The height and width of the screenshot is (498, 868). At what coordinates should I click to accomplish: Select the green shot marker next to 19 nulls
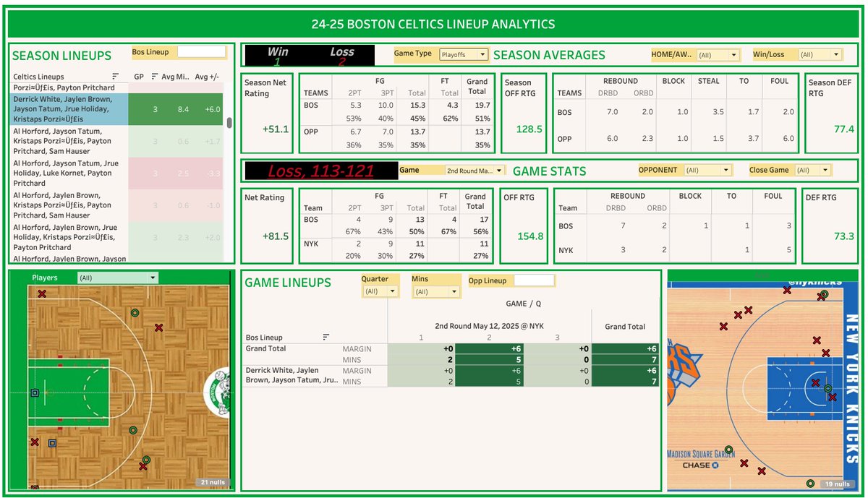(x=810, y=484)
